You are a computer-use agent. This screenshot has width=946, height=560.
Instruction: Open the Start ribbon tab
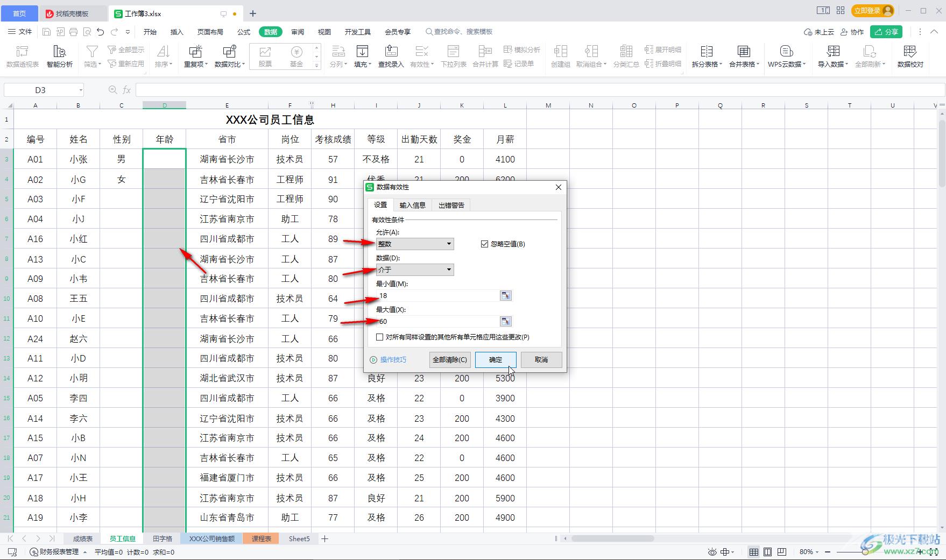[x=150, y=32]
